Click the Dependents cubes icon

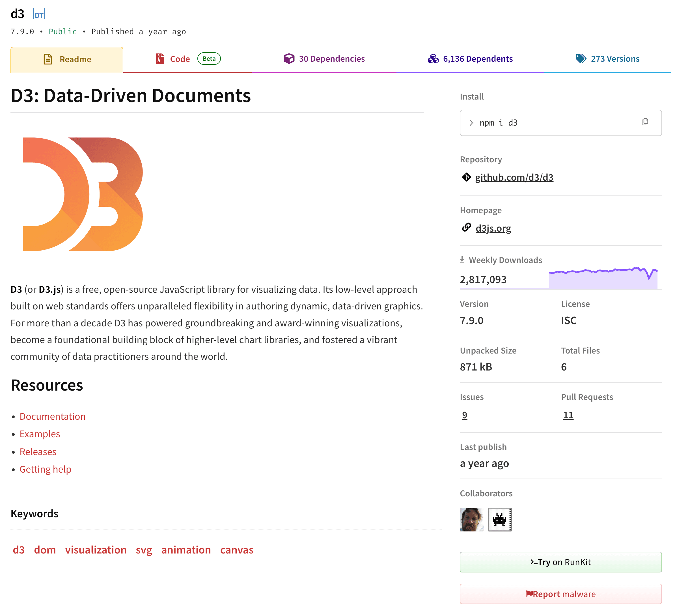tap(433, 59)
